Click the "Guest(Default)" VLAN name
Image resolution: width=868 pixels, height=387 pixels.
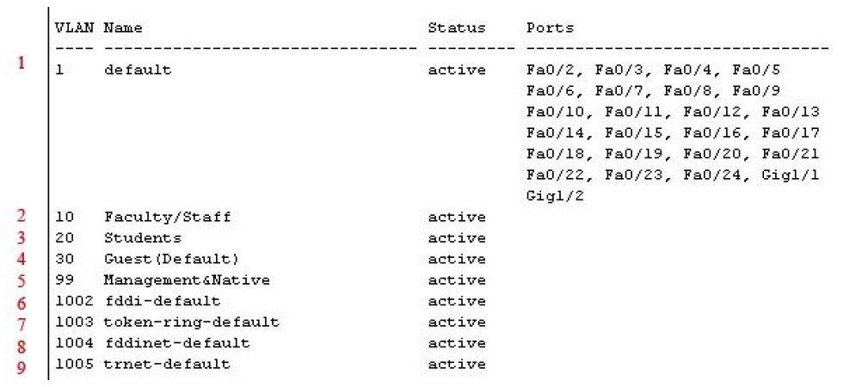[170, 259]
